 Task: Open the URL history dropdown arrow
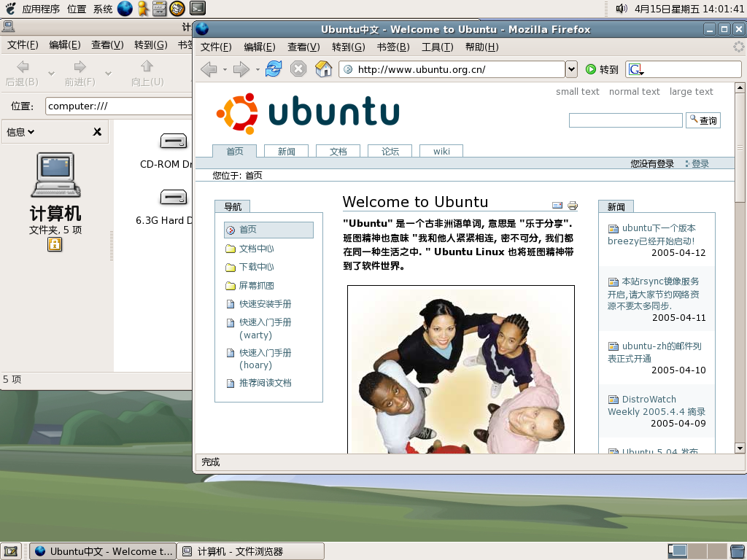571,69
